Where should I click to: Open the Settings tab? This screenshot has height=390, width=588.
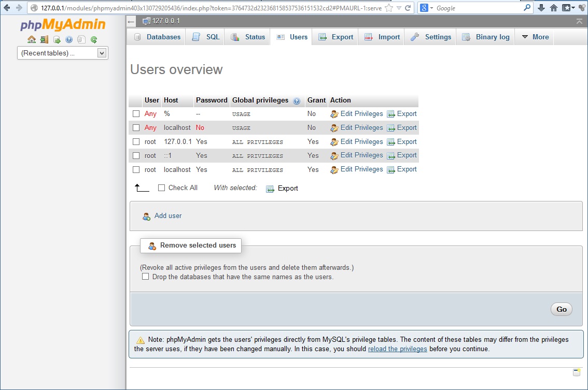pyautogui.click(x=431, y=37)
